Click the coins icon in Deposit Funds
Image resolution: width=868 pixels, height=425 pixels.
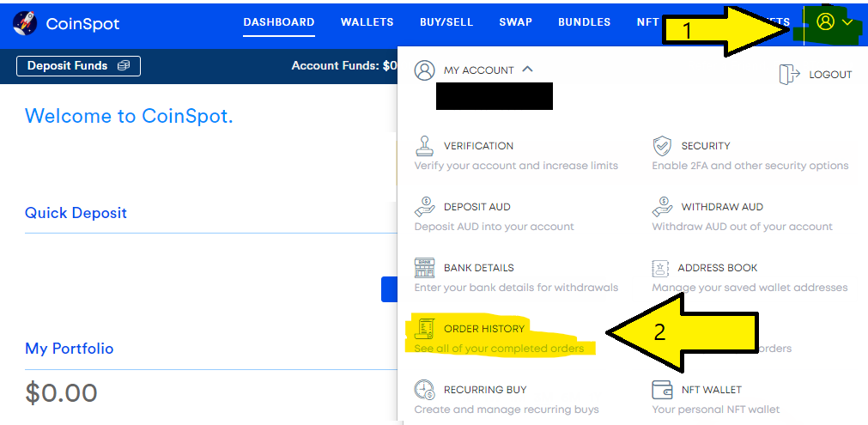[x=124, y=66]
